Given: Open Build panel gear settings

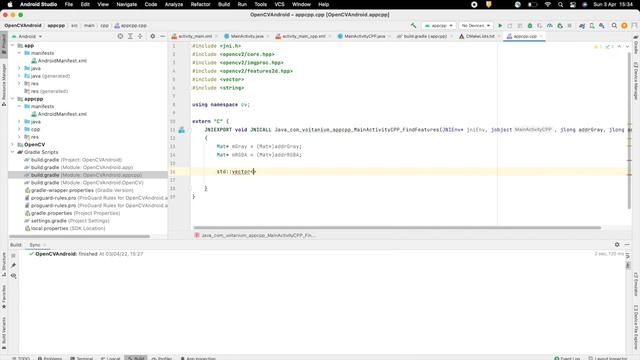Looking at the screenshot, I should [617, 244].
